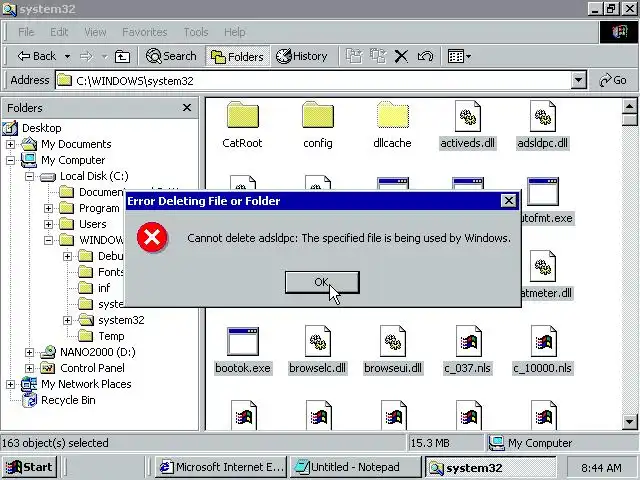Select the c_10000.nls file icon
Viewport: 640px width, 480px height.
pyautogui.click(x=543, y=341)
